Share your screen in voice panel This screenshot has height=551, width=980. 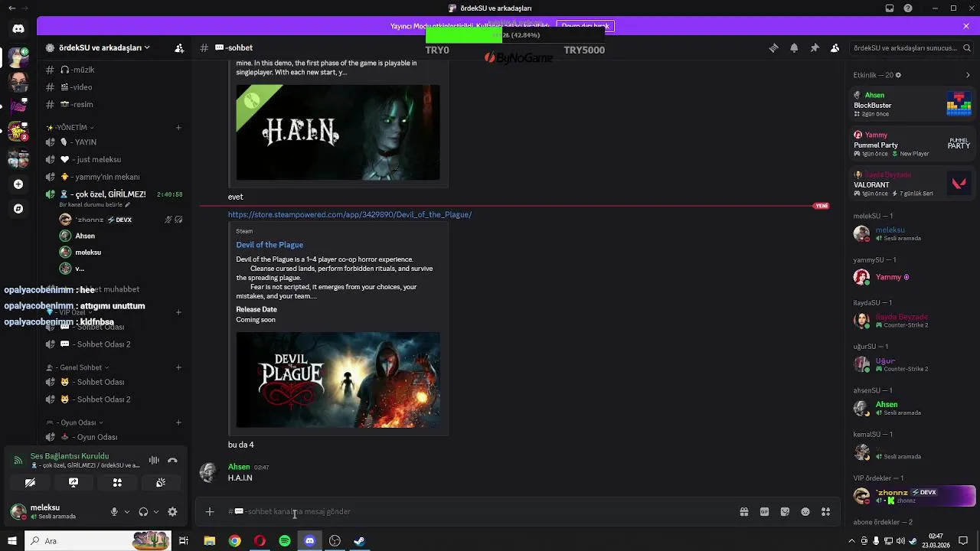(73, 483)
